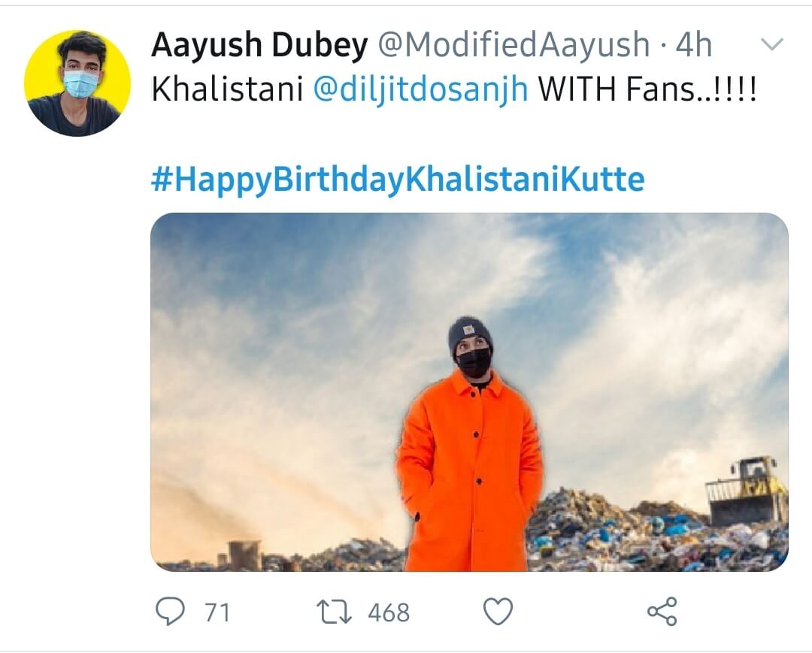Open Aayush Dubey's profile avatar

77,83
